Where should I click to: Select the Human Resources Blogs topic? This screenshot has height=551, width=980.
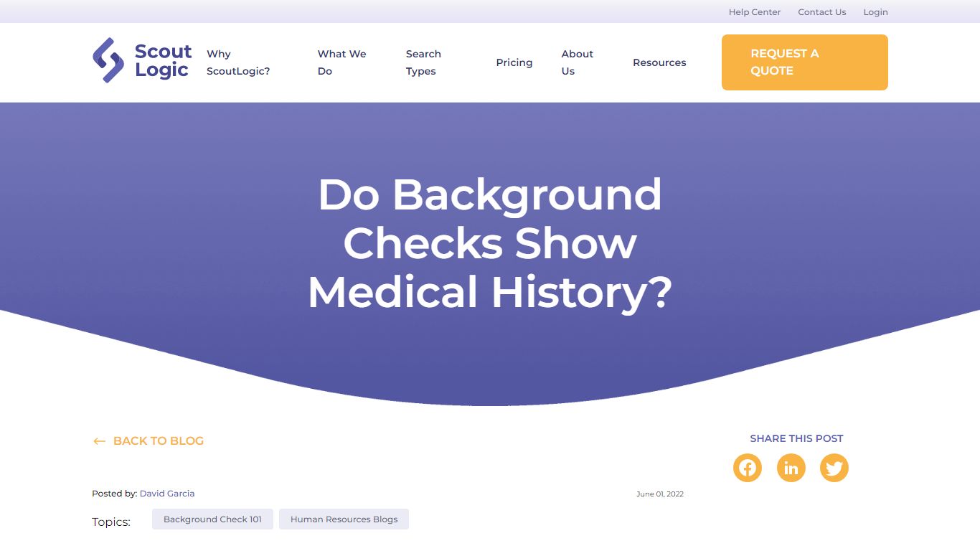[x=344, y=519]
